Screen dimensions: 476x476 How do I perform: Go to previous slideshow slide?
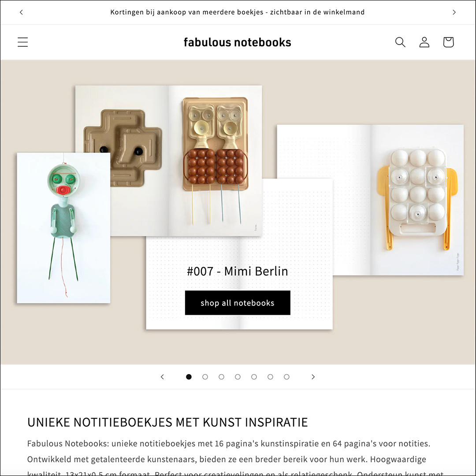(162, 377)
